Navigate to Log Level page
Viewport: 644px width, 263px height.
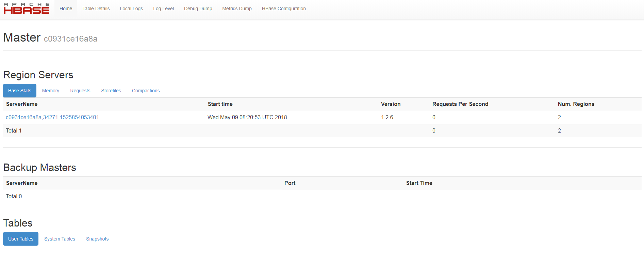163,9
